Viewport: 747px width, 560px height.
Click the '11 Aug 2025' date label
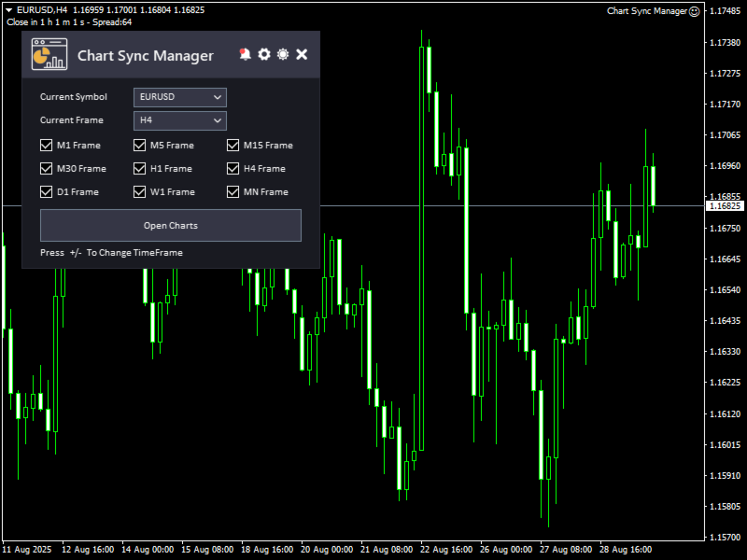27,550
